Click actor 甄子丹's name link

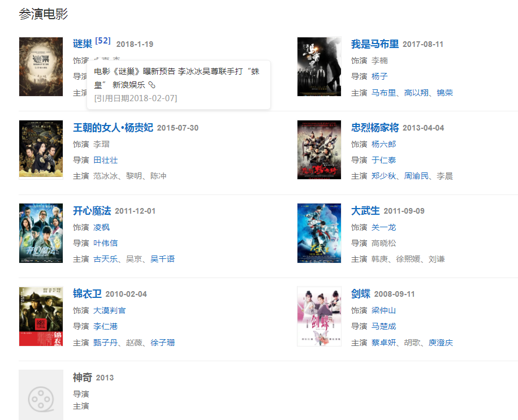105,343
